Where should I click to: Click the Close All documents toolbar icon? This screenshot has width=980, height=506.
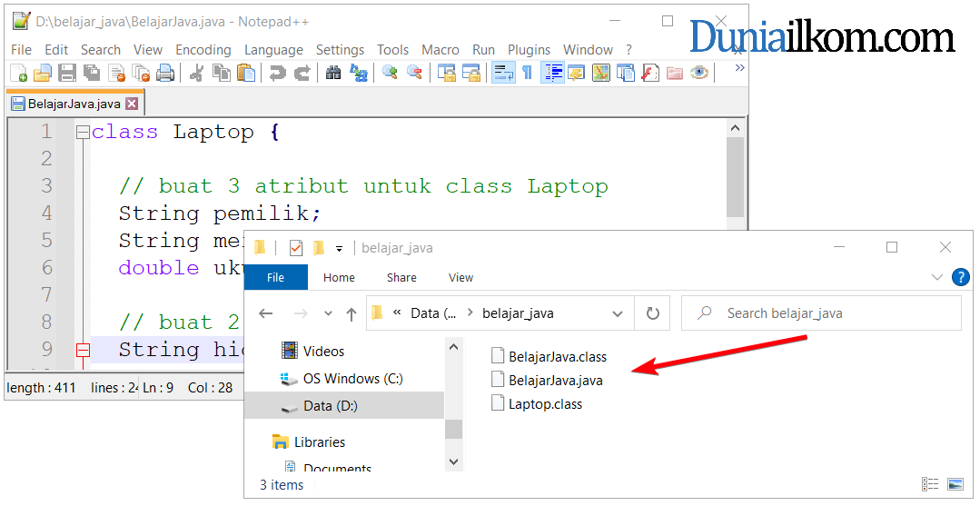point(142,74)
